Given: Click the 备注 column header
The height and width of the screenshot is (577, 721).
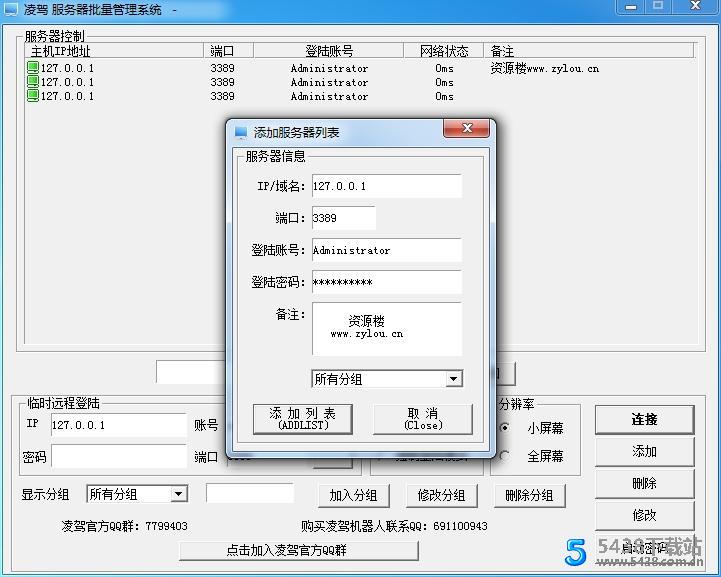Looking at the screenshot, I should [589, 51].
